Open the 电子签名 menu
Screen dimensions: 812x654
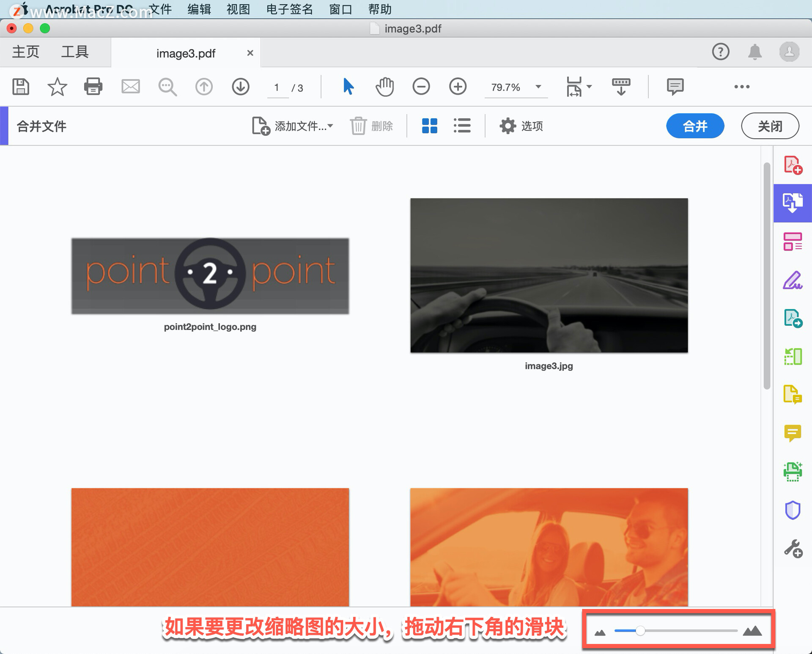pyautogui.click(x=290, y=9)
